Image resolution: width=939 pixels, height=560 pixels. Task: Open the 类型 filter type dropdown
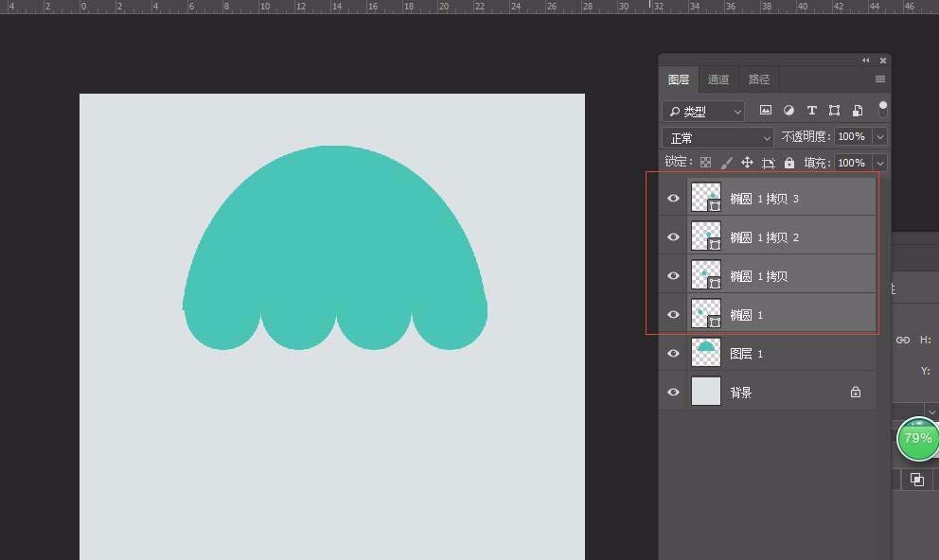pos(703,111)
